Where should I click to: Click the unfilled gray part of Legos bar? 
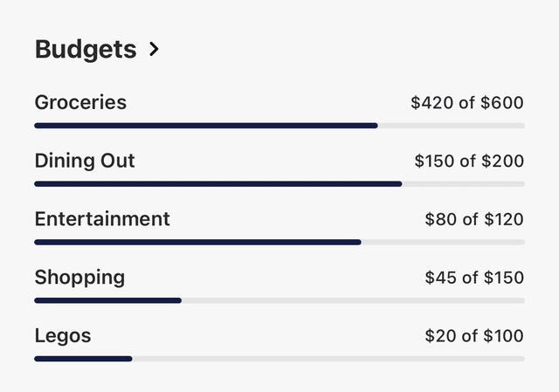[328, 358]
